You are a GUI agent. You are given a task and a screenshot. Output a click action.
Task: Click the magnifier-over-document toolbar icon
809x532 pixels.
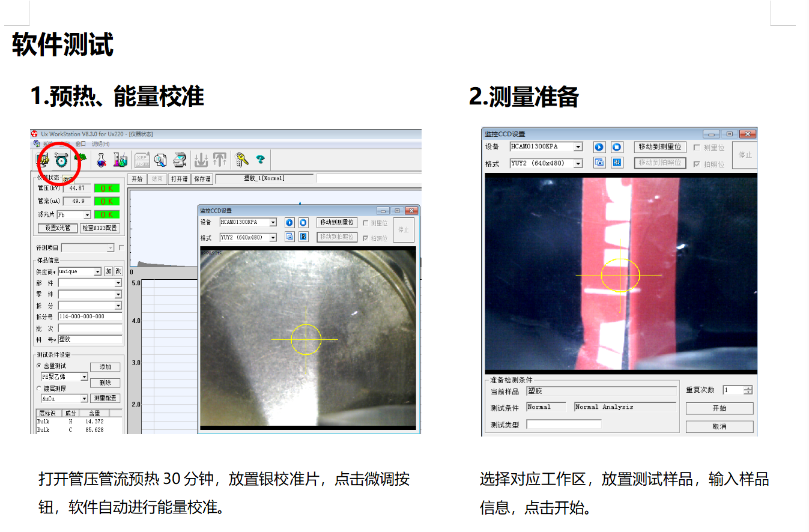pos(160,160)
